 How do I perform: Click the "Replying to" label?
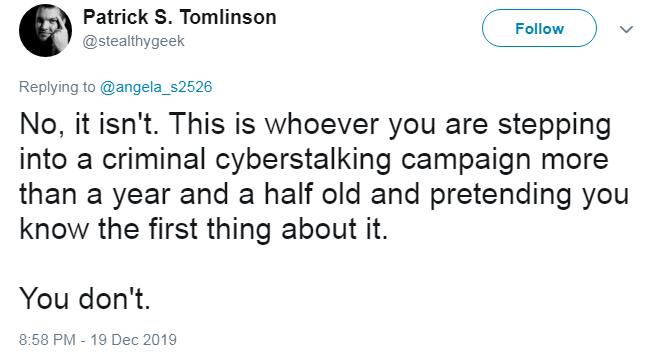[57, 87]
